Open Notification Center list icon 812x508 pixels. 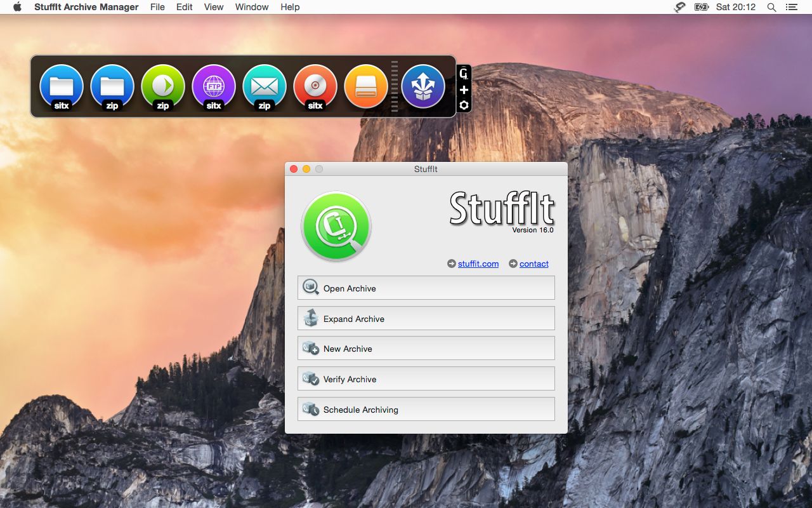pyautogui.click(x=791, y=7)
